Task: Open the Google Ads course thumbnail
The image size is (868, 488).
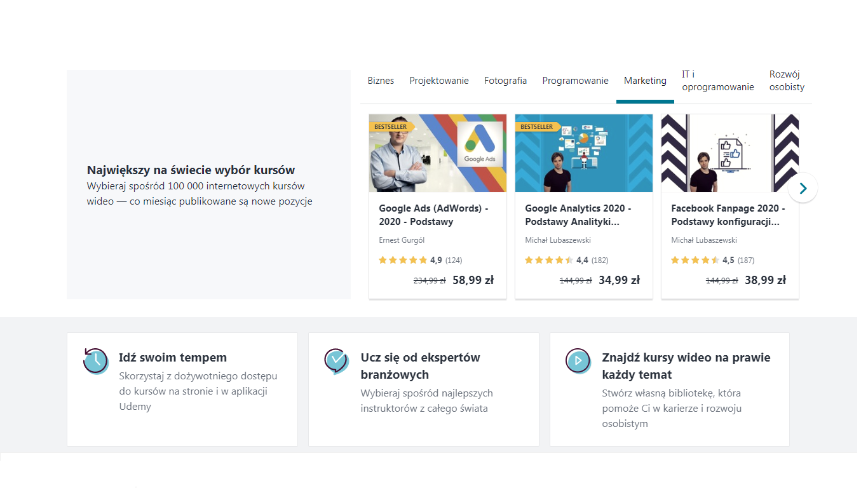Action: (438, 153)
